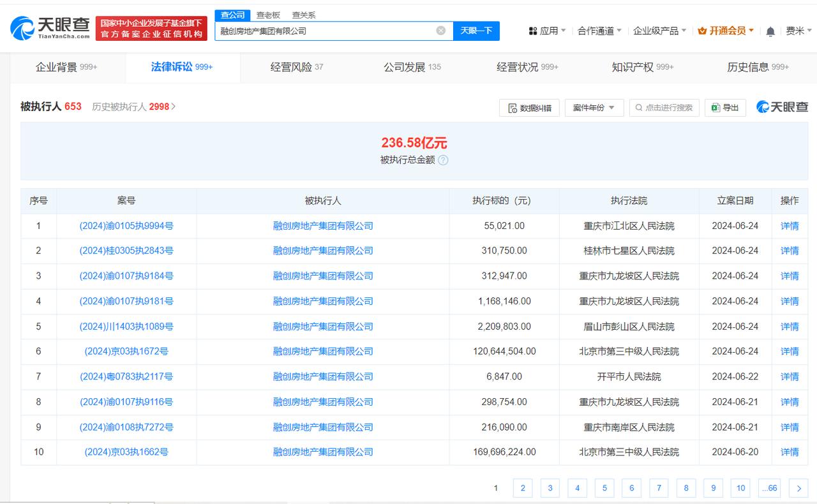Screen dimensions: 817x504
Task: Click the search field 点击进行搜索
Action: coord(664,108)
